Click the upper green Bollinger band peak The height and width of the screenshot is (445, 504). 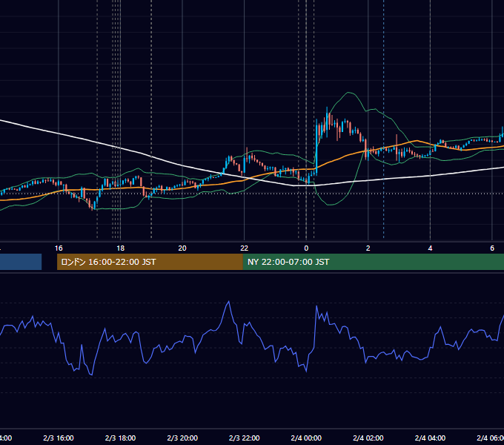coord(348,93)
